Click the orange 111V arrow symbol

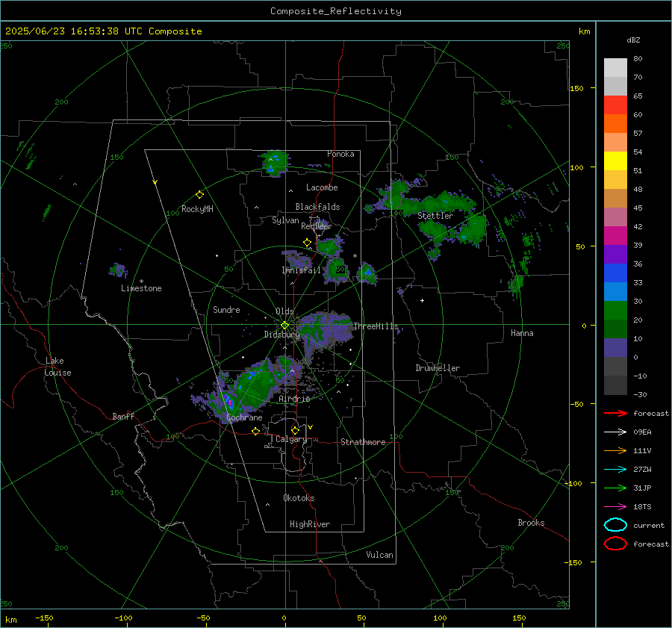tap(615, 450)
